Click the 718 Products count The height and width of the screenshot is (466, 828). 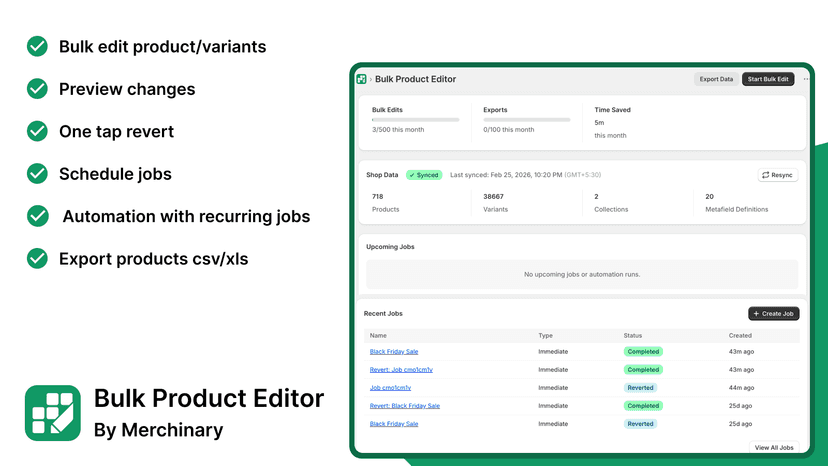[378, 197]
